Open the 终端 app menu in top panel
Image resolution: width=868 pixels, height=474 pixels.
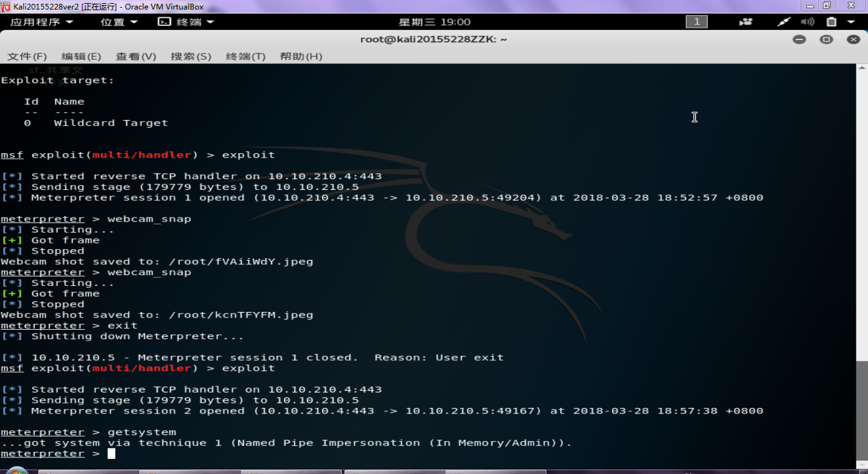[186, 22]
